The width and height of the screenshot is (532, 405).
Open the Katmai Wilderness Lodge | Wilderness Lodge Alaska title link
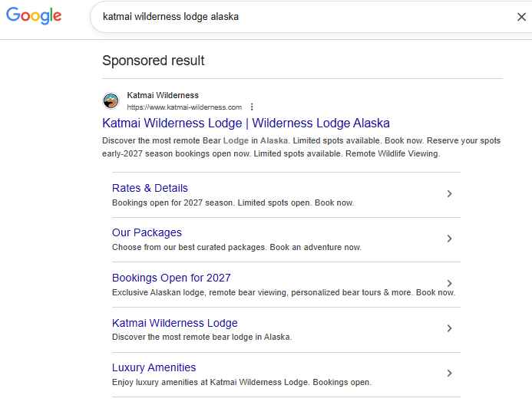click(x=246, y=123)
